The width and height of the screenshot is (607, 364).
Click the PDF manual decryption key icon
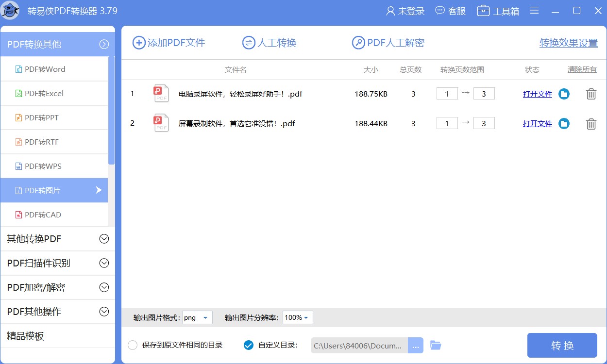click(358, 43)
